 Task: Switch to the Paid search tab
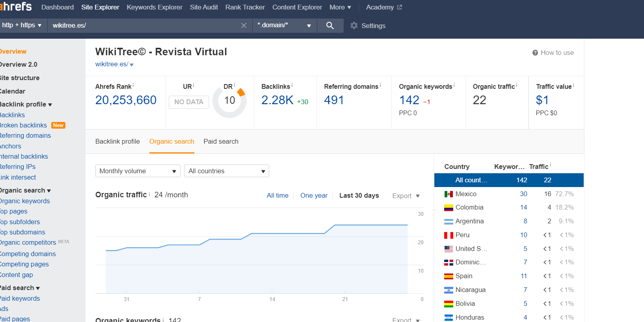(221, 141)
